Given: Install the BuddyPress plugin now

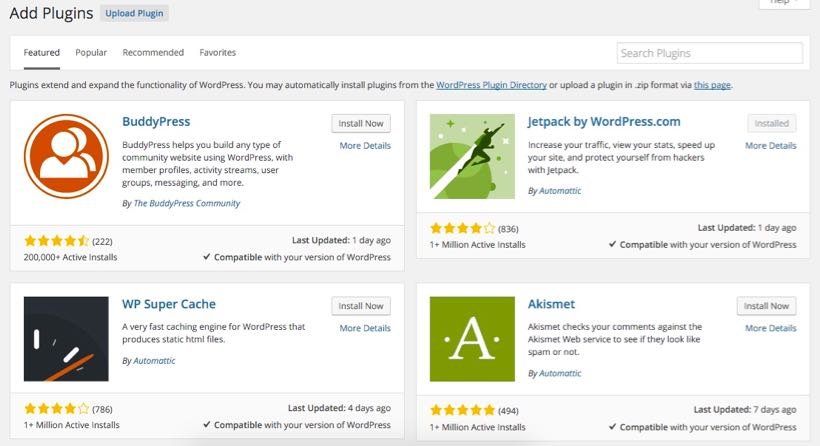Looking at the screenshot, I should point(361,123).
